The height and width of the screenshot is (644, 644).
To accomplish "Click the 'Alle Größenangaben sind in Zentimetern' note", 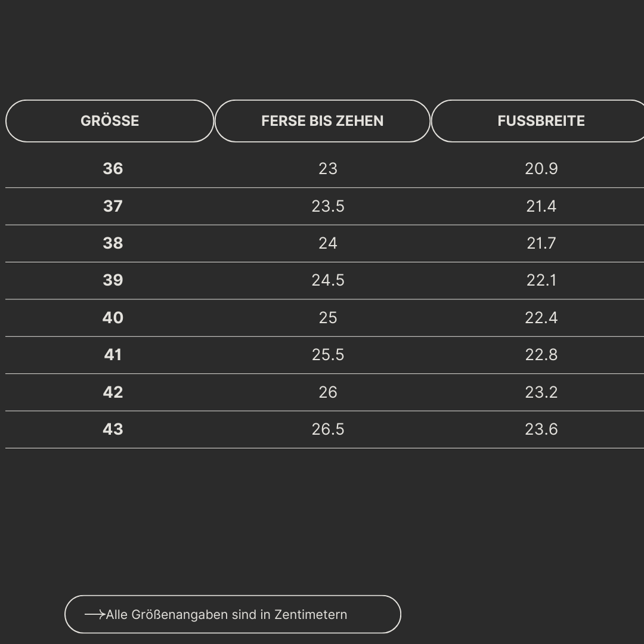I will 227,614.
